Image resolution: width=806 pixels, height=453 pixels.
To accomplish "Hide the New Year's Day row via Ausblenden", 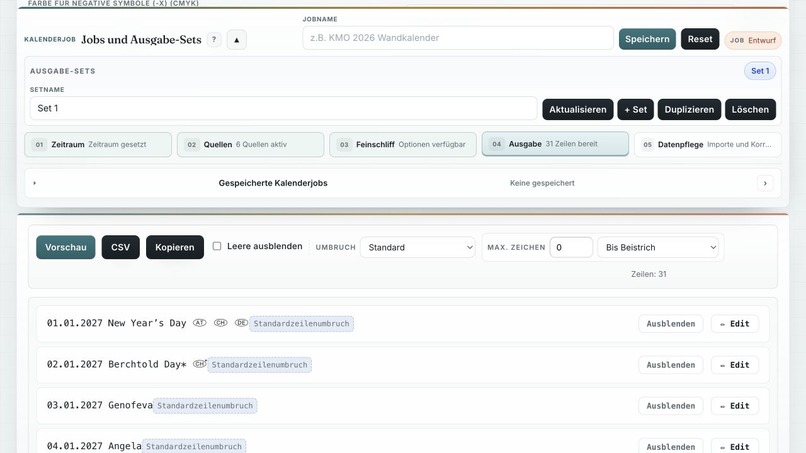I will pos(670,323).
